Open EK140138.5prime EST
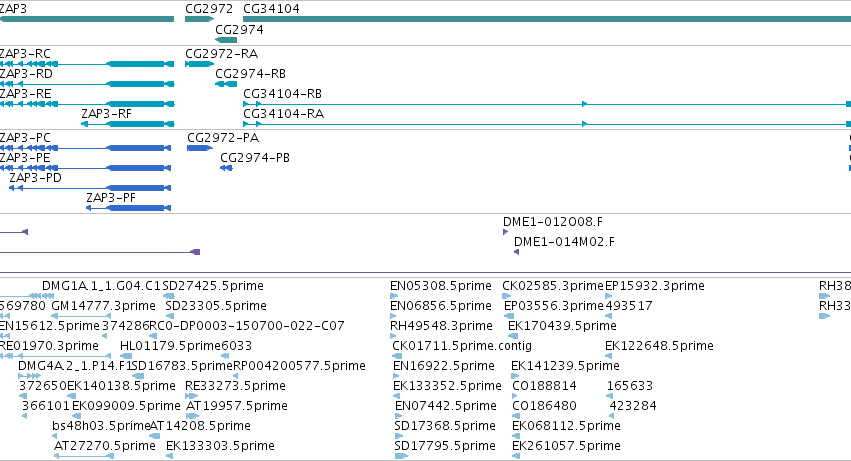Viewport: 851px width, 461px height. tap(71, 396)
